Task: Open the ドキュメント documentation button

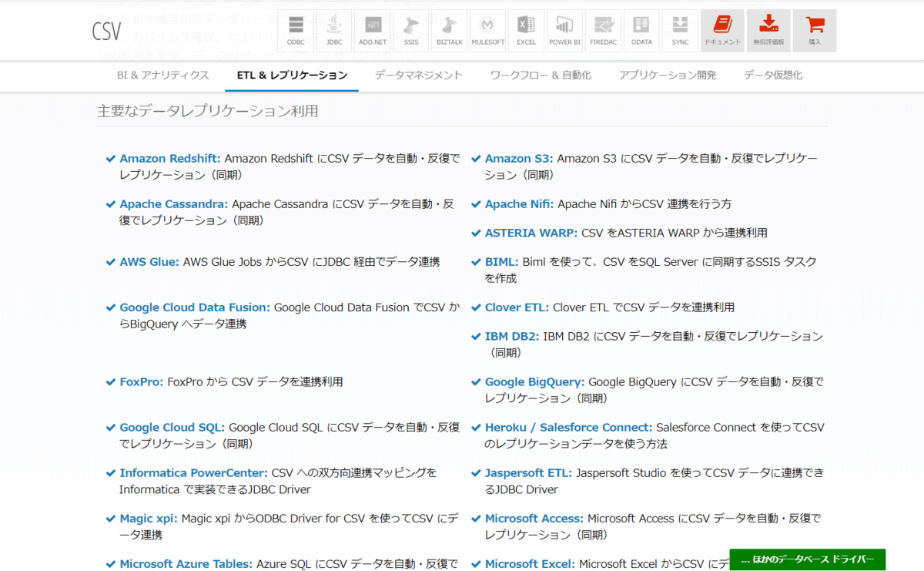Action: [722, 31]
